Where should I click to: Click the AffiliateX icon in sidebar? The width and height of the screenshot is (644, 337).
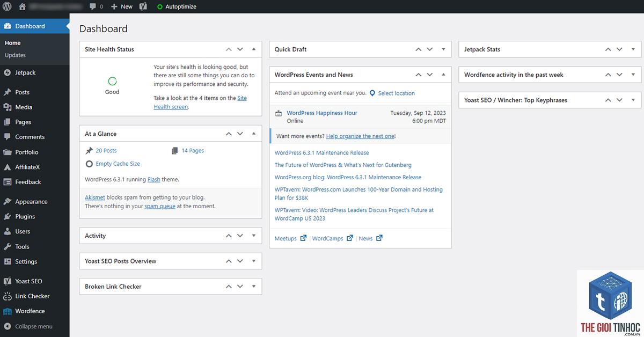pos(7,167)
